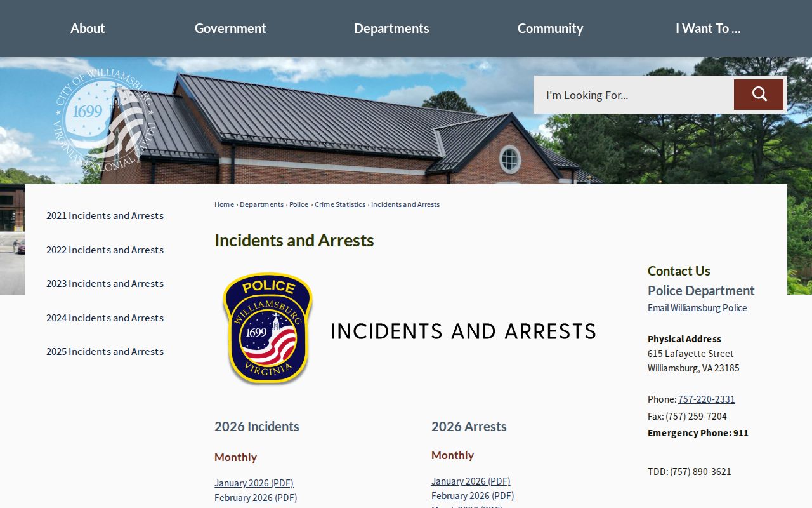Click the search magnifier button
This screenshot has height=508, width=812.
(x=759, y=95)
